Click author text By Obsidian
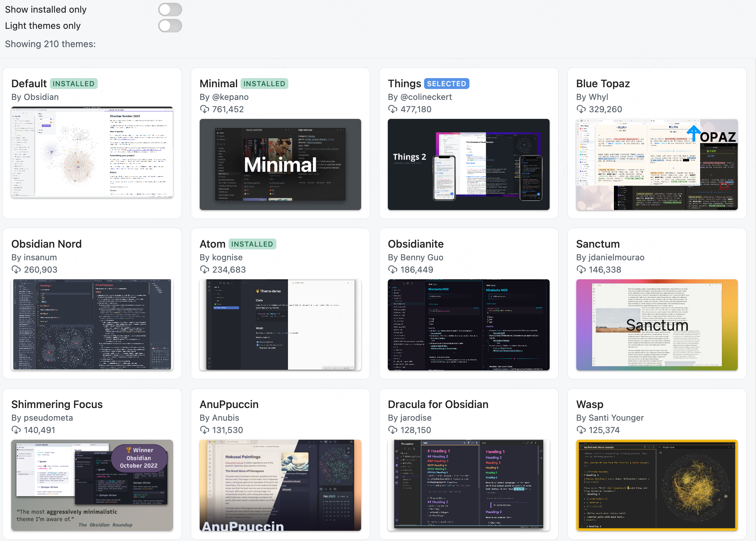 (35, 97)
